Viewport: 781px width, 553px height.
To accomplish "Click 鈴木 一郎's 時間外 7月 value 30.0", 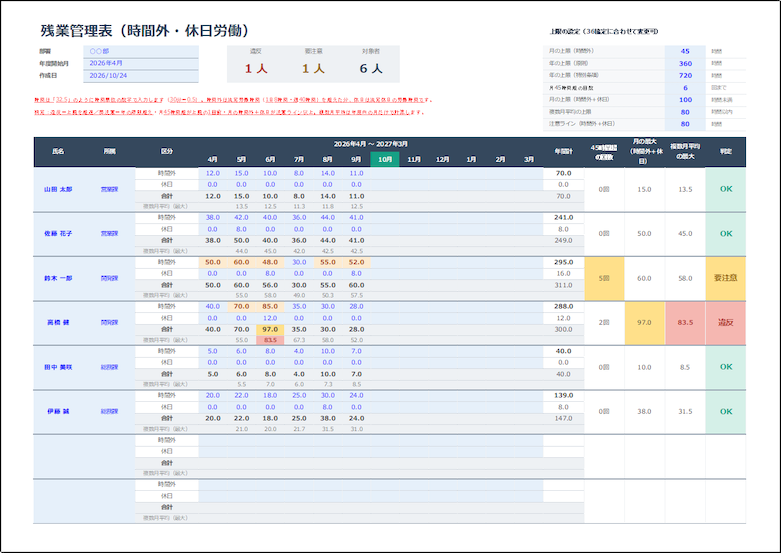I will 299,262.
